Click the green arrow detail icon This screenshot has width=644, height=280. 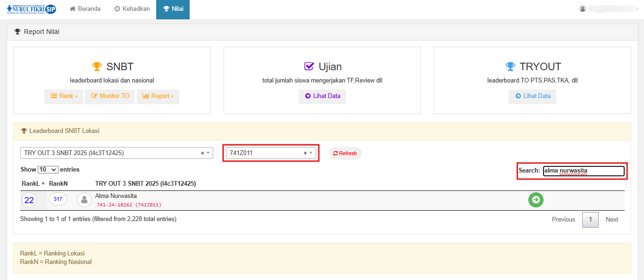click(x=535, y=200)
